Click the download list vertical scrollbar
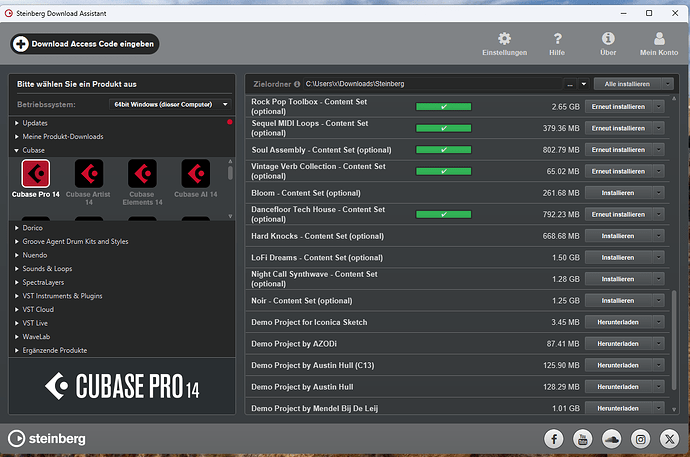Viewport: 690px width, 457px height. 674,340
